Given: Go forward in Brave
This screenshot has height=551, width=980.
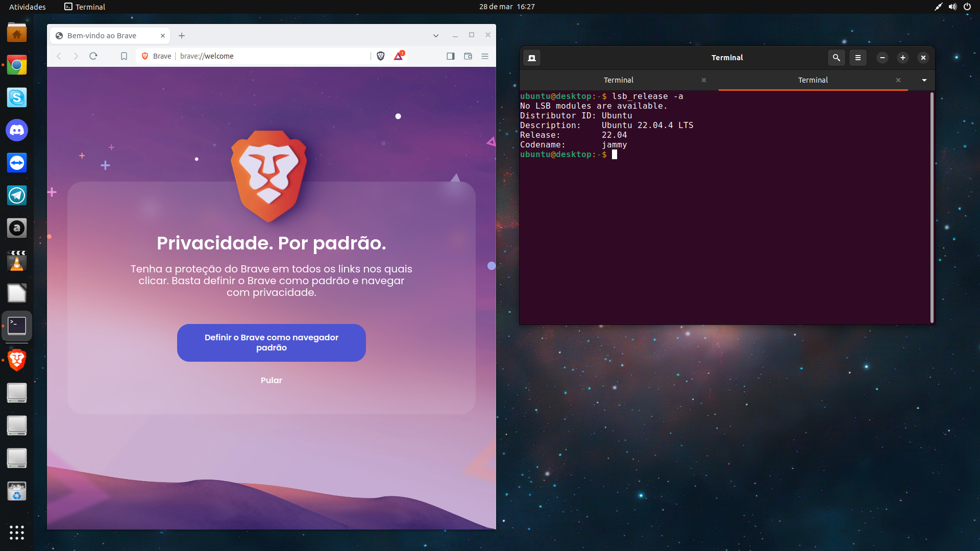Looking at the screenshot, I should click(x=76, y=56).
